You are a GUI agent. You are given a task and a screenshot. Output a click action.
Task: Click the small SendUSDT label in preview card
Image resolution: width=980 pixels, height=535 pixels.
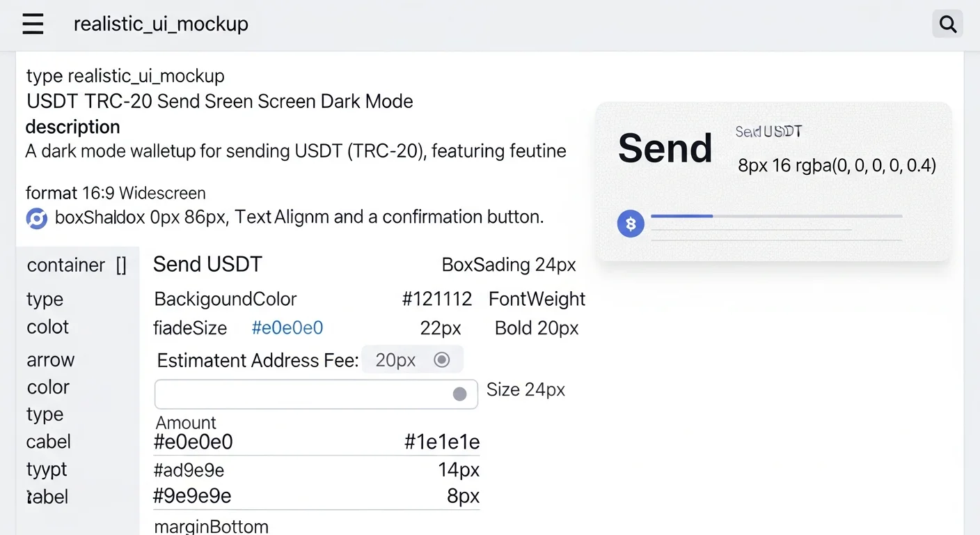coord(769,132)
